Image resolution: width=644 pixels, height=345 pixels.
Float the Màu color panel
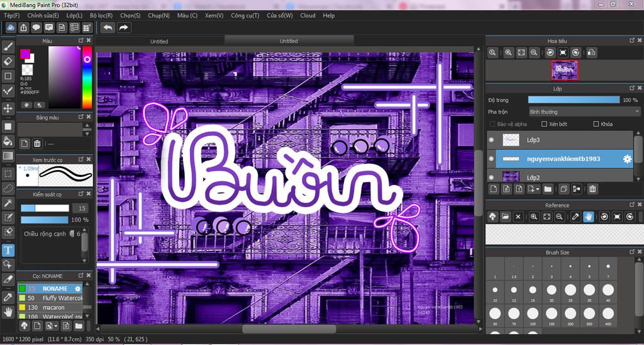click(x=81, y=41)
